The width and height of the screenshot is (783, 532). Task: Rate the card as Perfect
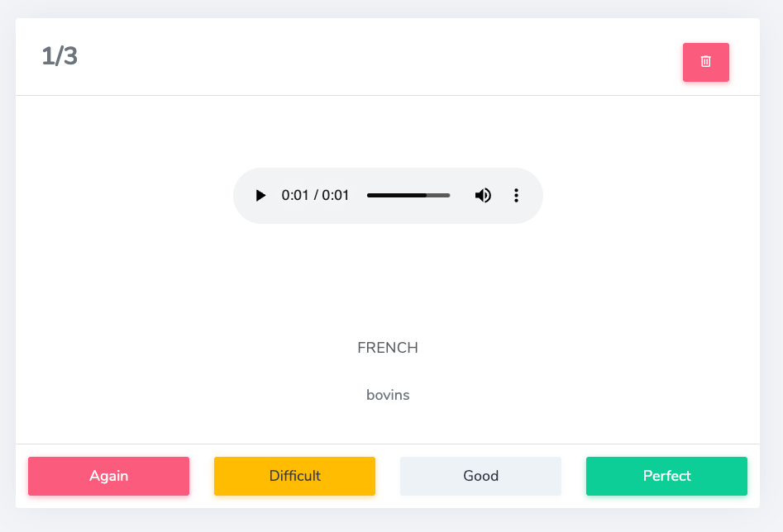click(x=666, y=476)
